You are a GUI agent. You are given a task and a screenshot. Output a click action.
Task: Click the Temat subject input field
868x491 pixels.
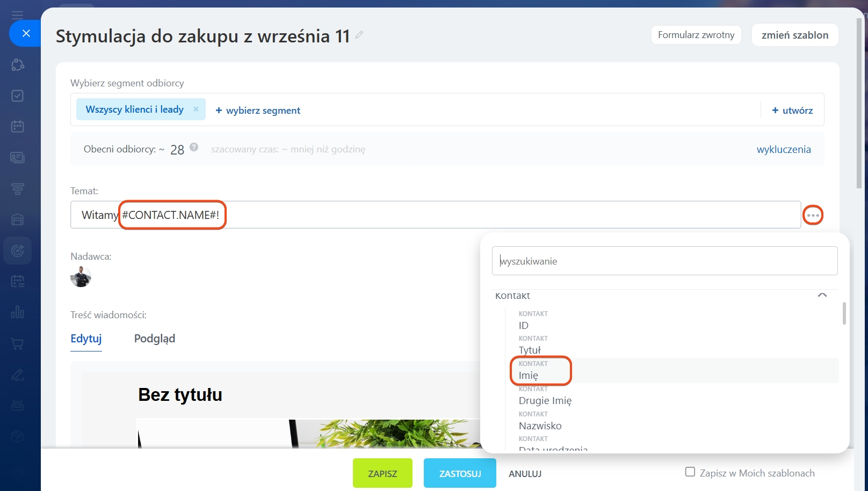[436, 215]
